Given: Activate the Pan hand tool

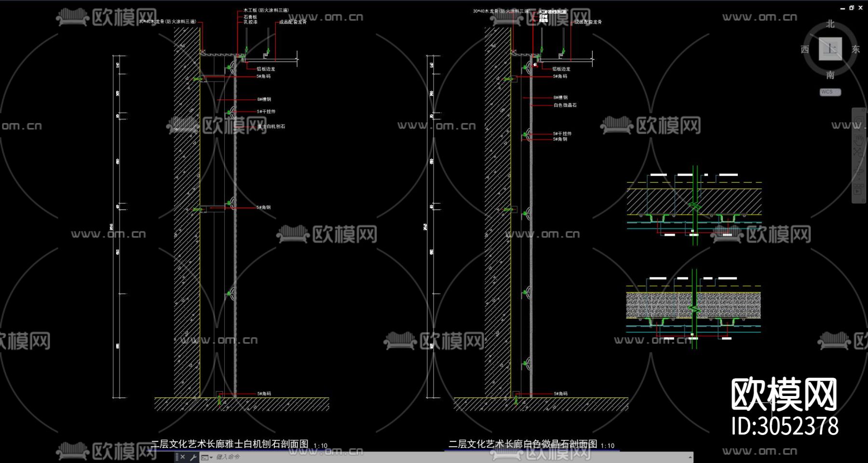Looking at the screenshot, I should pos(859,140).
